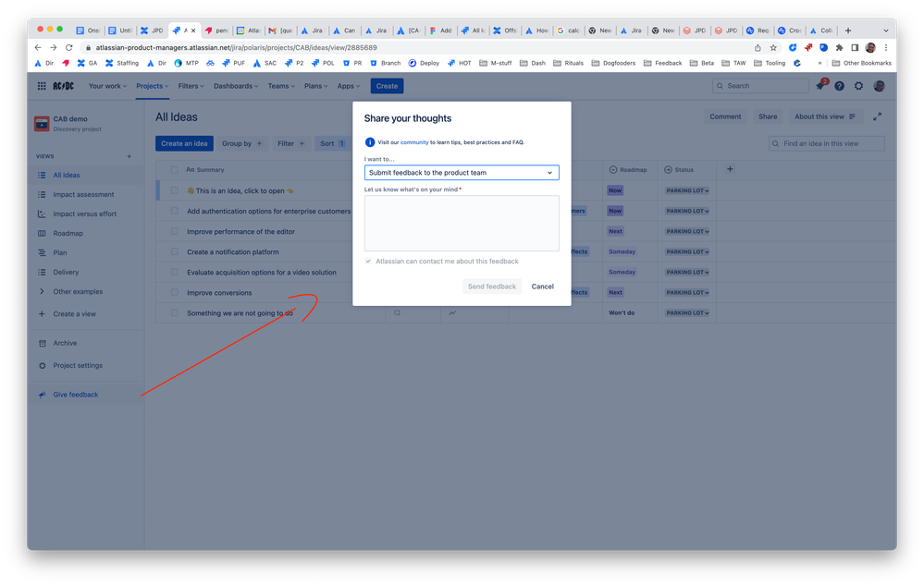924x586 pixels.
Task: Enable checkbox next to Improve conversions idea
Action: tap(174, 292)
